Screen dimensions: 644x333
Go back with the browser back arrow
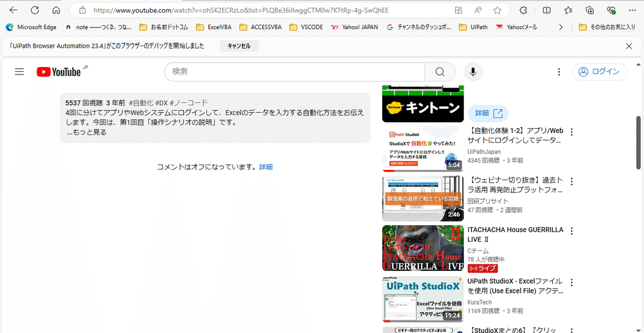tap(13, 10)
